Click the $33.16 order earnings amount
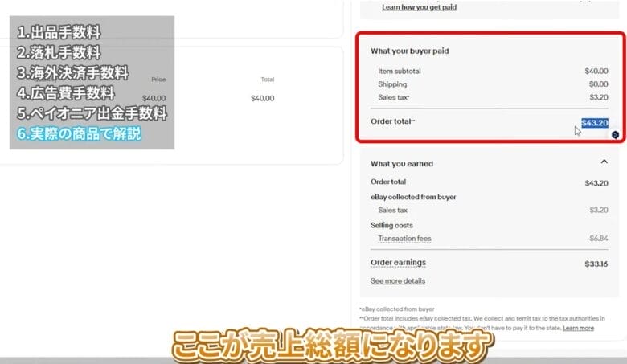Screen dimensions: 627x364 596,263
